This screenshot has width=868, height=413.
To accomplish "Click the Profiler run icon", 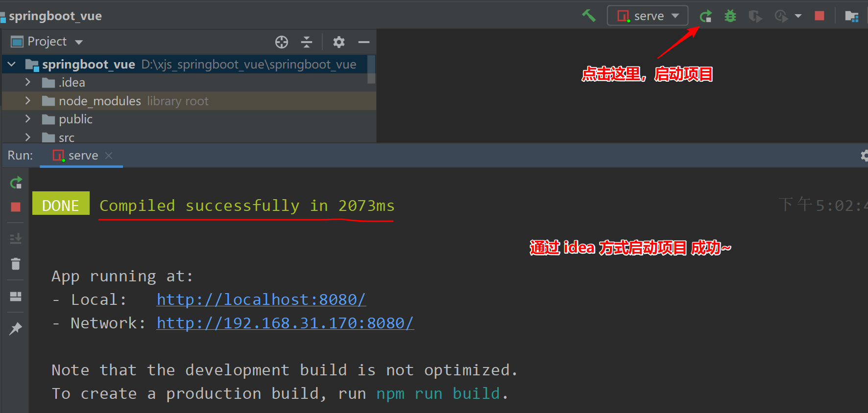I will (781, 16).
